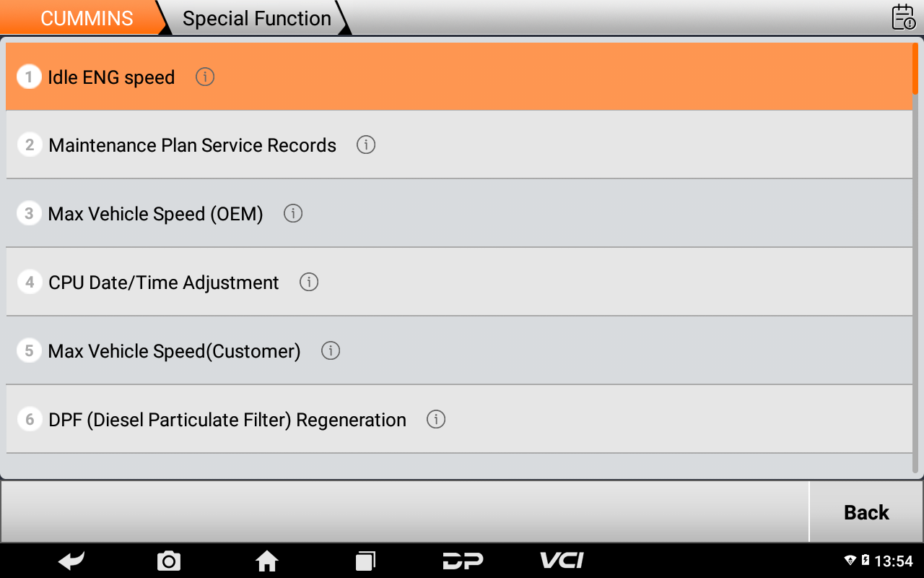The image size is (924, 578).
Task: Open CPU Date/Time Adjustment item
Action: (163, 282)
